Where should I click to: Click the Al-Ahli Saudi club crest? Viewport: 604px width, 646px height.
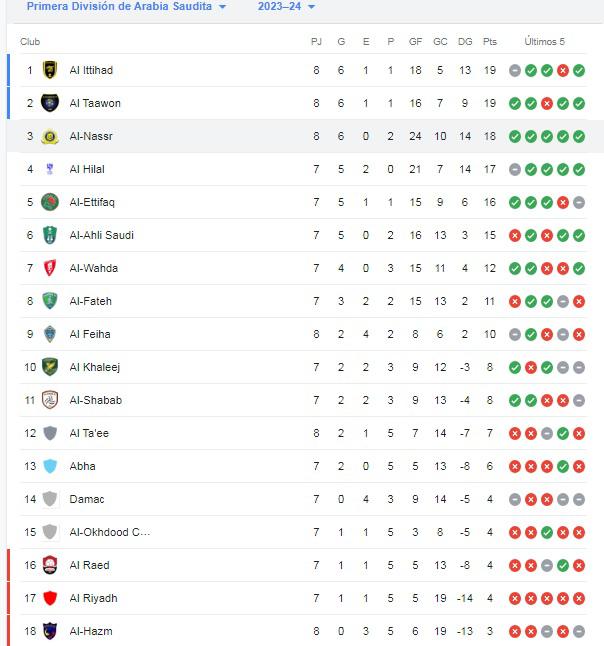pyautogui.click(x=50, y=235)
